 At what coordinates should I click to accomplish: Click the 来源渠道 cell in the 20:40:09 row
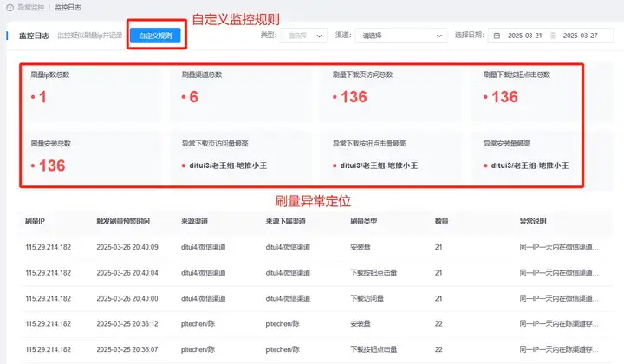(x=204, y=247)
